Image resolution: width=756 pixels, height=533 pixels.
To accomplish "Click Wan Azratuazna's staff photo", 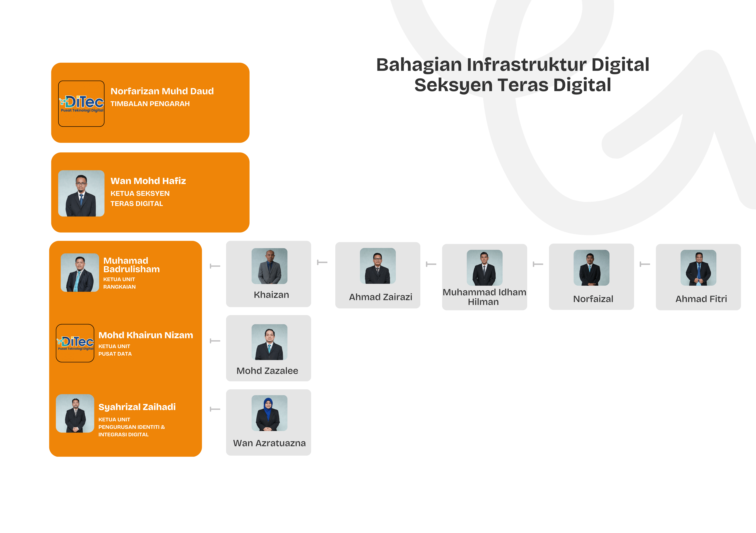I will click(269, 413).
